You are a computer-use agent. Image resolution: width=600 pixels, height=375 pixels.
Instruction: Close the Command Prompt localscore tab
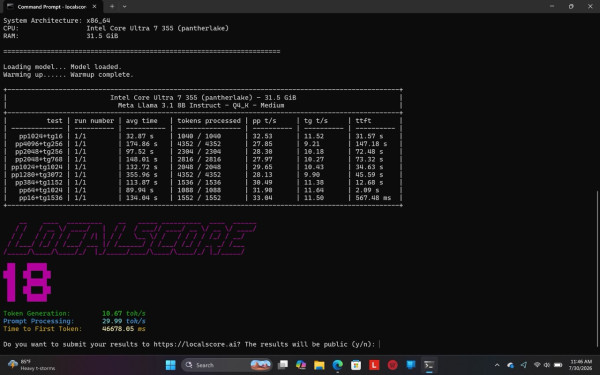pos(95,7)
